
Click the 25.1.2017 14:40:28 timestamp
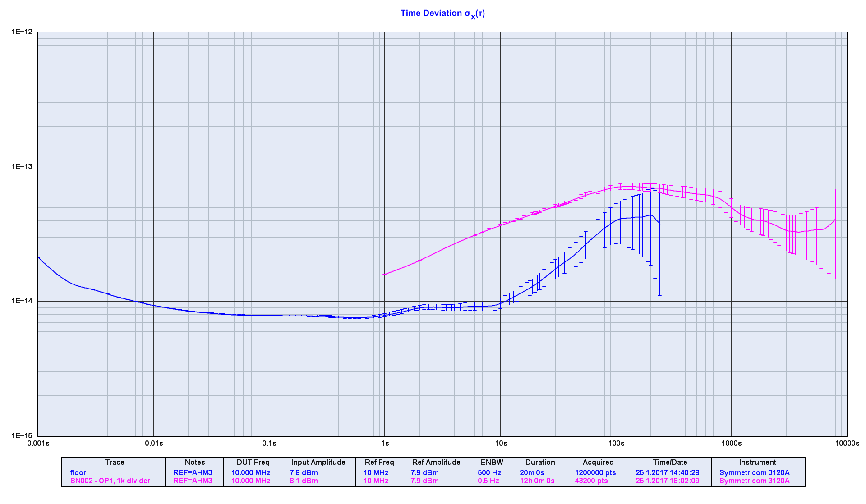668,472
